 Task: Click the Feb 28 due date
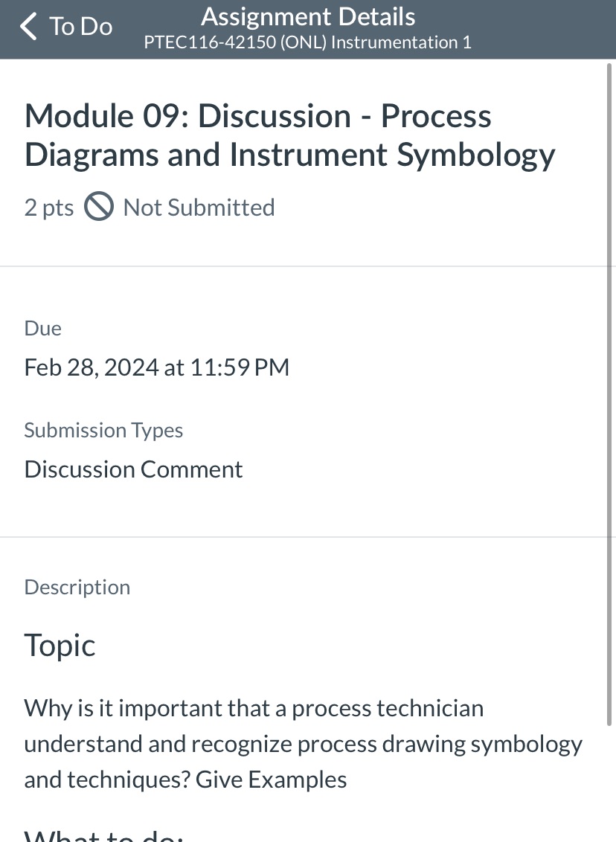point(156,366)
